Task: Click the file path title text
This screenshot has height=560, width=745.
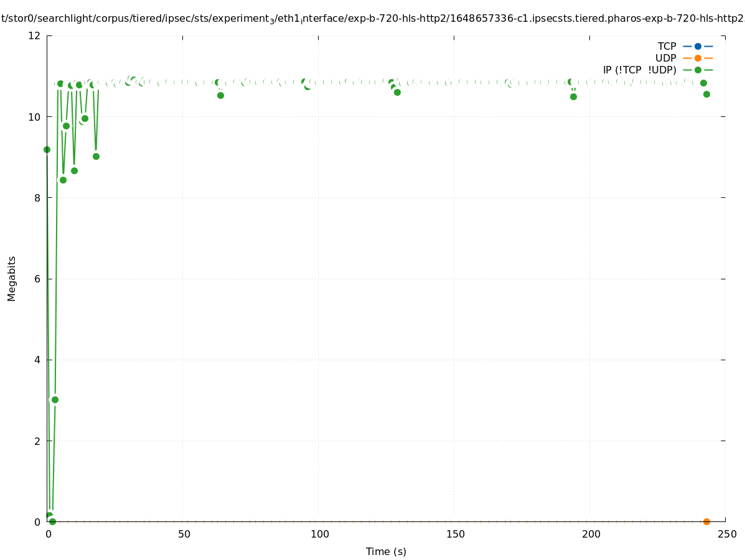Action: tap(372, 19)
